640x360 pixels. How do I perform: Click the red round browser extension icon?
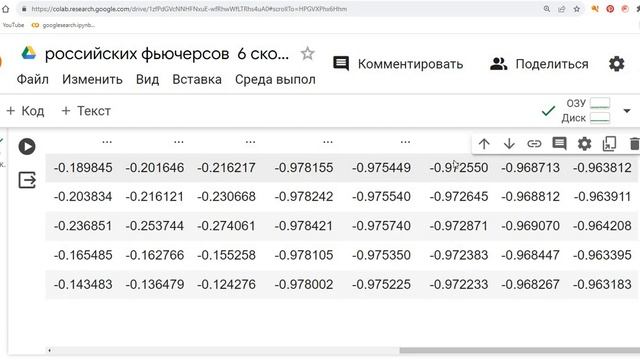point(610,9)
